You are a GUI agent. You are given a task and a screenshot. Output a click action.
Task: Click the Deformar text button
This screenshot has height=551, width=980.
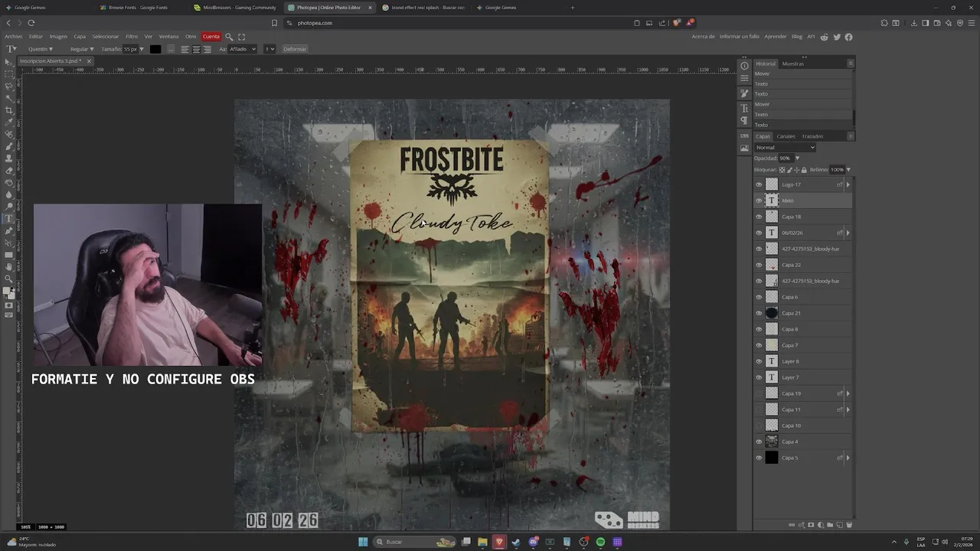(x=295, y=49)
